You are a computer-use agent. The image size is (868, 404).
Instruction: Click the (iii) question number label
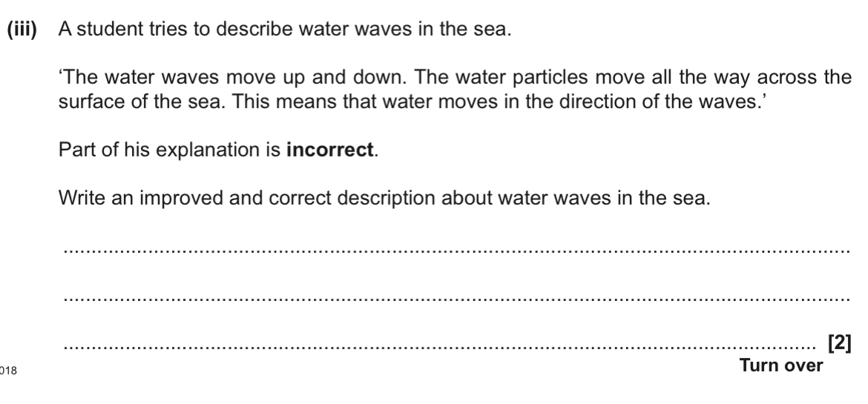coord(22,29)
